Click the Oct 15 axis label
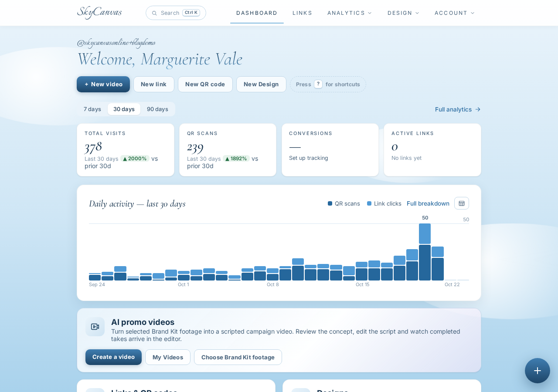This screenshot has height=392, width=558. pyautogui.click(x=363, y=284)
